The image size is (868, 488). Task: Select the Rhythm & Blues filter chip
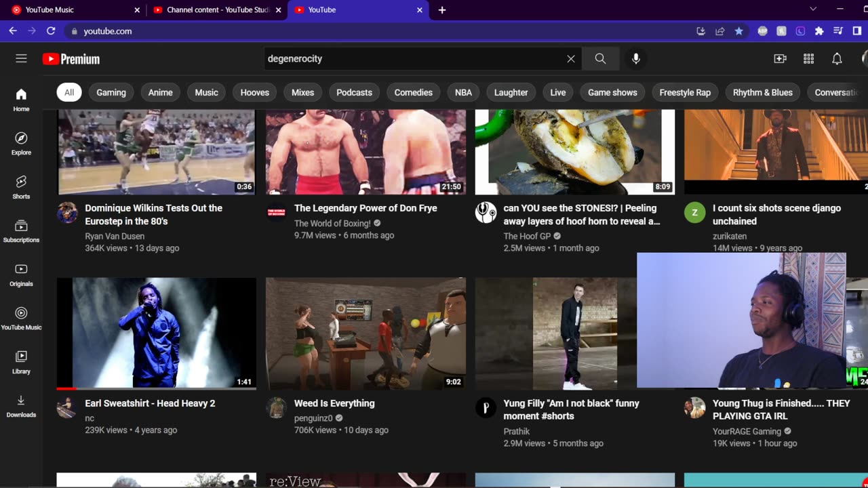[763, 92]
